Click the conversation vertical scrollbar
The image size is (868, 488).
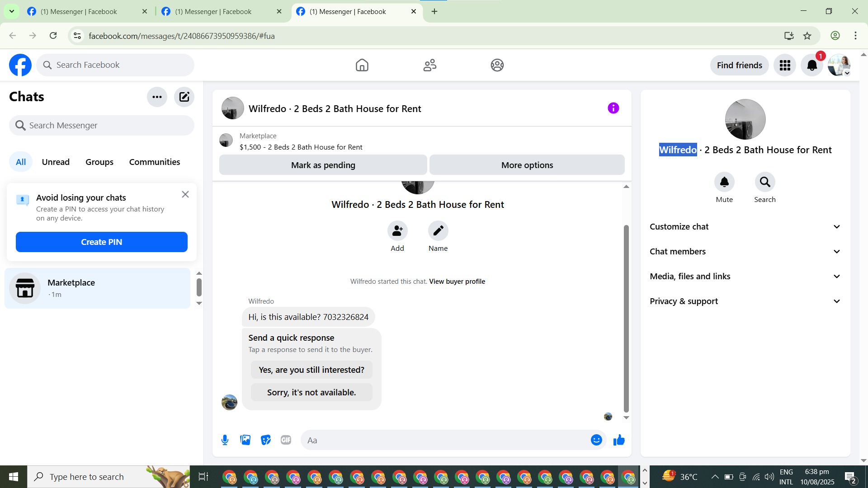click(626, 316)
